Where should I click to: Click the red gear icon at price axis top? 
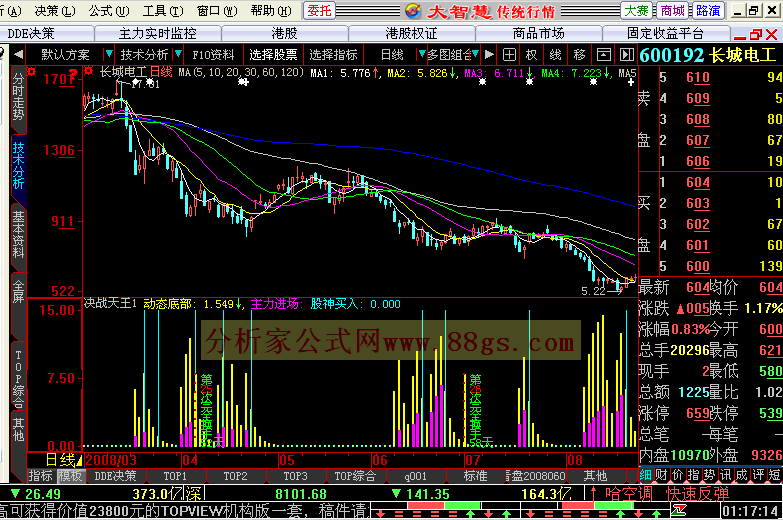pyautogui.click(x=31, y=72)
